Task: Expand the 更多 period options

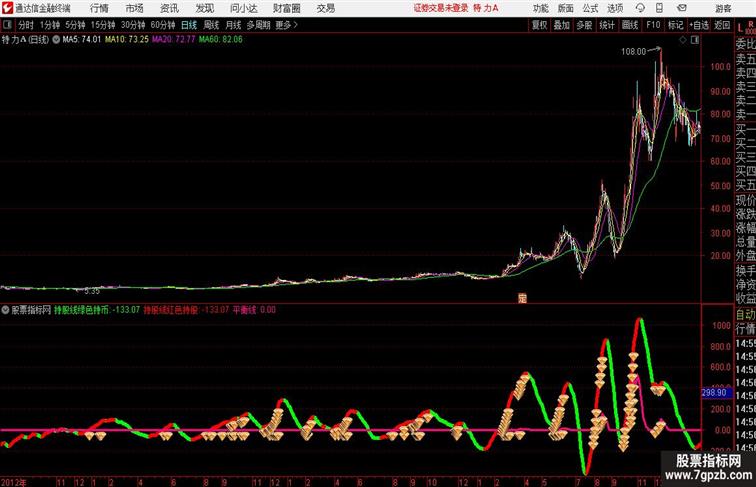Action: (286, 25)
